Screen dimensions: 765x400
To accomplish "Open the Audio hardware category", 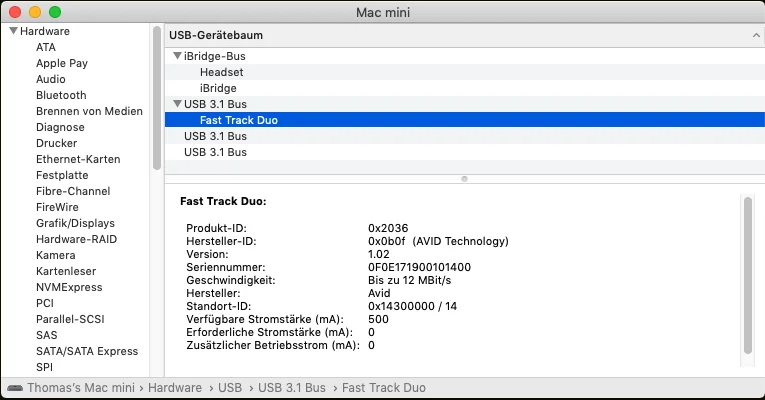I will click(x=51, y=79).
